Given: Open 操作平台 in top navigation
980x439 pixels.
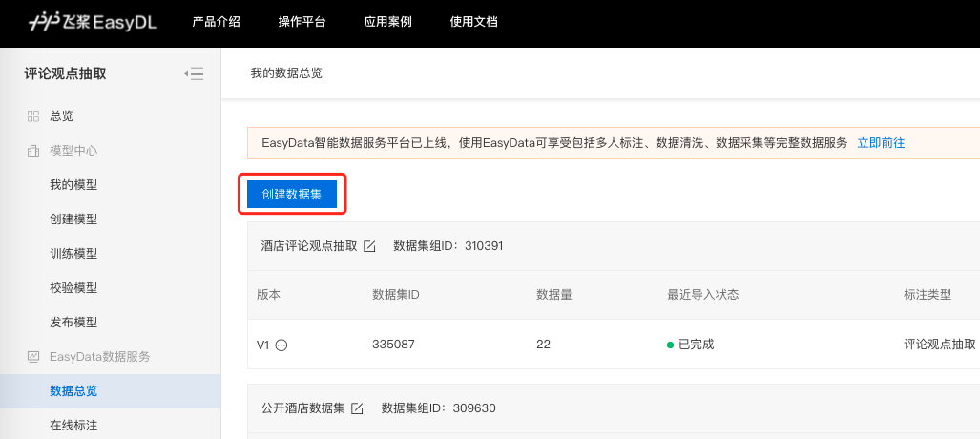Looking at the screenshot, I should pyautogui.click(x=302, y=22).
